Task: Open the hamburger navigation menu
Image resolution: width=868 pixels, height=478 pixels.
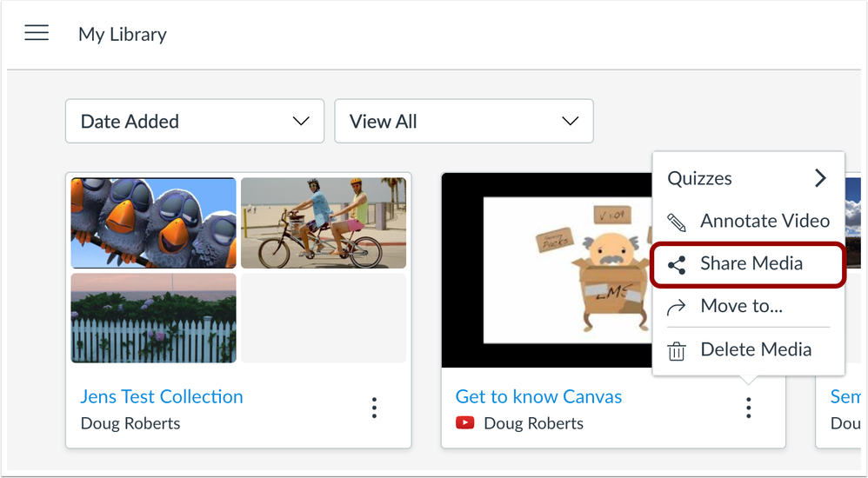Action: 37,34
